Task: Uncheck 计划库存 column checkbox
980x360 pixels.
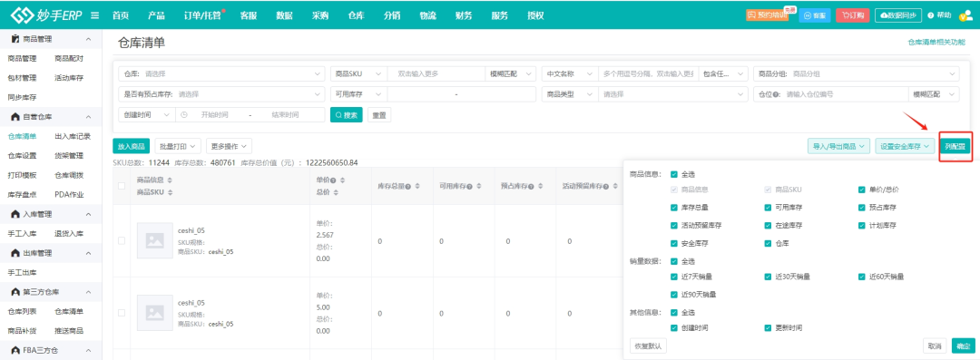Action: click(x=862, y=225)
